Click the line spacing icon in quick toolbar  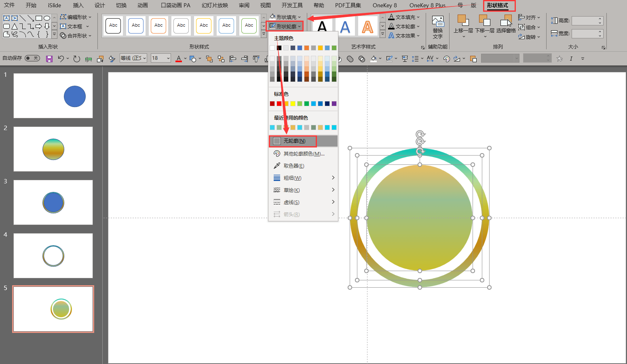pos(415,59)
